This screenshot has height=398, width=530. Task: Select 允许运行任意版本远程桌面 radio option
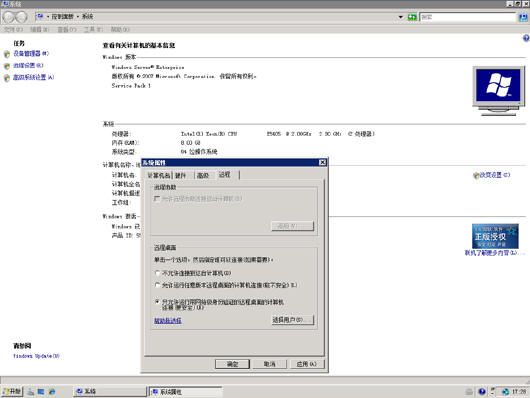(157, 285)
